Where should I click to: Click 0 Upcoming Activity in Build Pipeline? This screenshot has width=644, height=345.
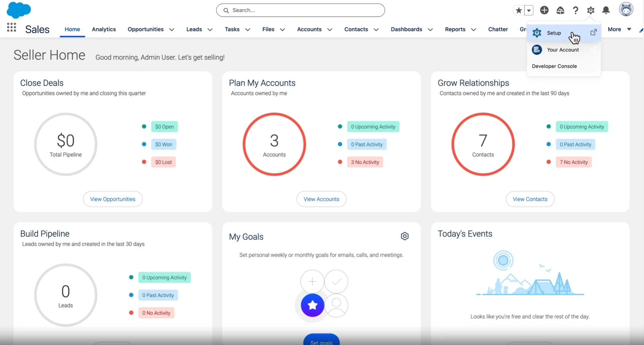(x=164, y=277)
